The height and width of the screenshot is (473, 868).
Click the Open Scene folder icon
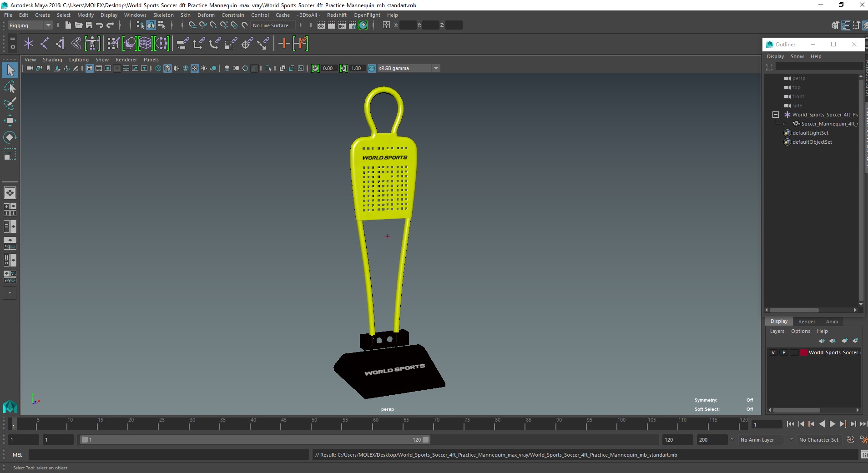coord(79,25)
